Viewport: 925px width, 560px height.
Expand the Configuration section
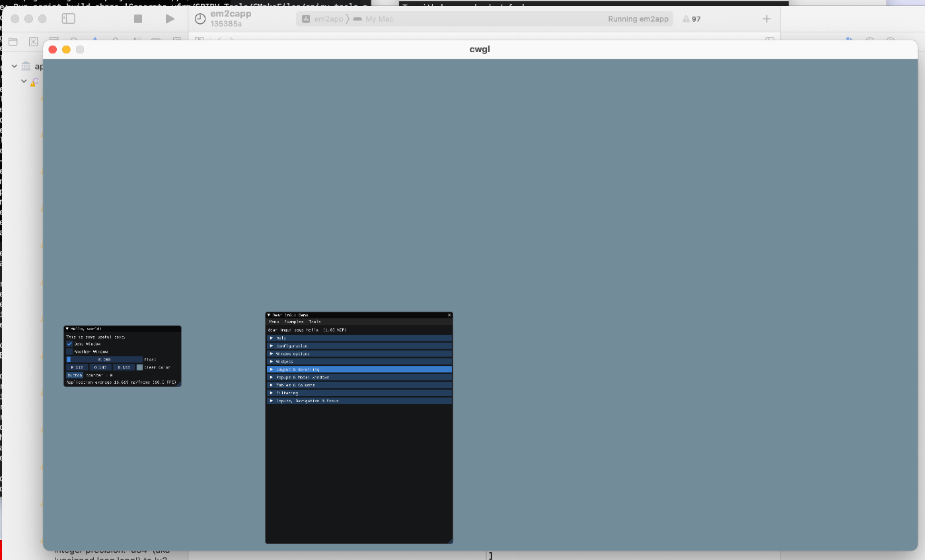(x=359, y=346)
